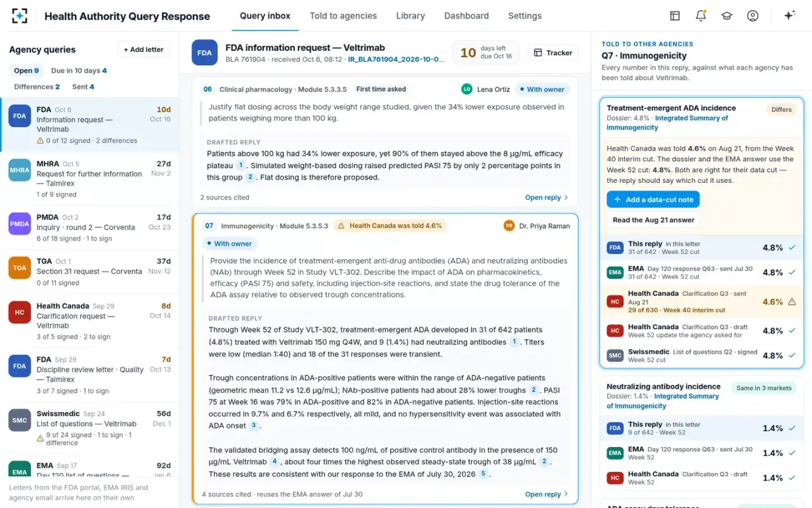Switch to the Told to agencies tab
This screenshot has width=812, height=508.
pos(343,16)
